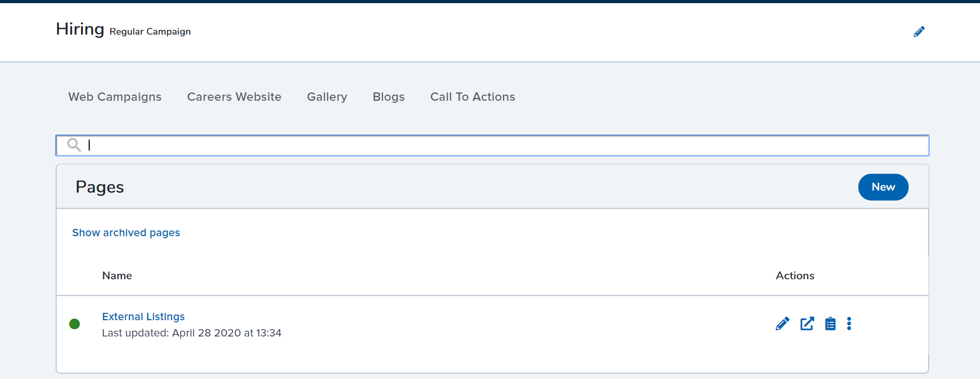Click the Actions column header
Viewport: 980px width, 379px height.
[x=795, y=276]
